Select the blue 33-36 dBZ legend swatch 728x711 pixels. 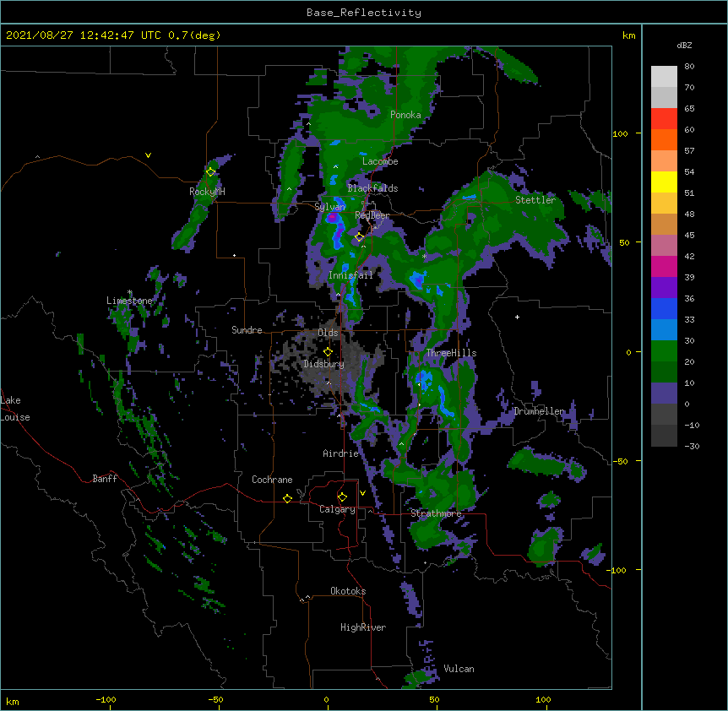click(x=664, y=308)
